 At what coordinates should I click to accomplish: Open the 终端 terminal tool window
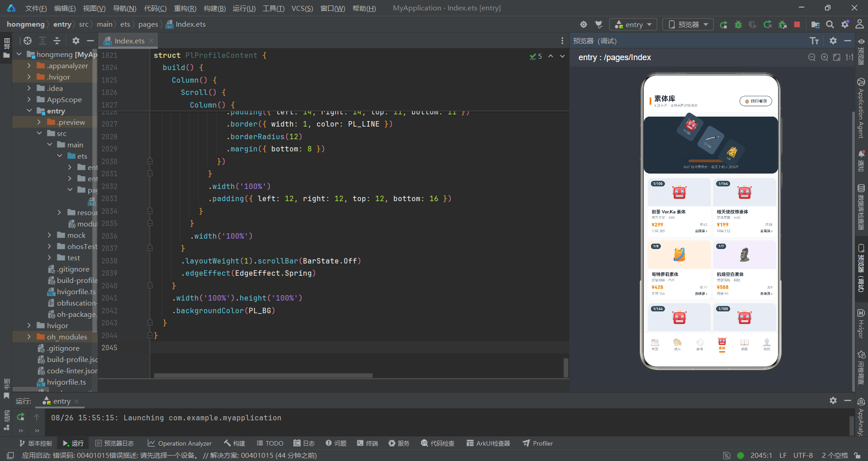coord(368,443)
